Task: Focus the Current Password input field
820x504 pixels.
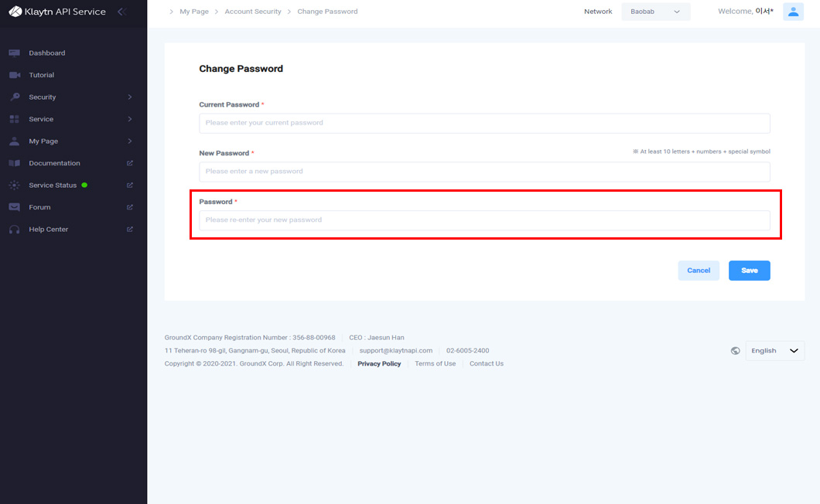Action: tap(484, 123)
